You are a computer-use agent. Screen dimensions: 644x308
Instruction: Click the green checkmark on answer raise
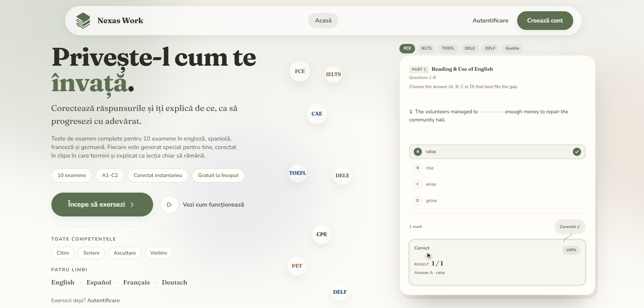pyautogui.click(x=577, y=152)
